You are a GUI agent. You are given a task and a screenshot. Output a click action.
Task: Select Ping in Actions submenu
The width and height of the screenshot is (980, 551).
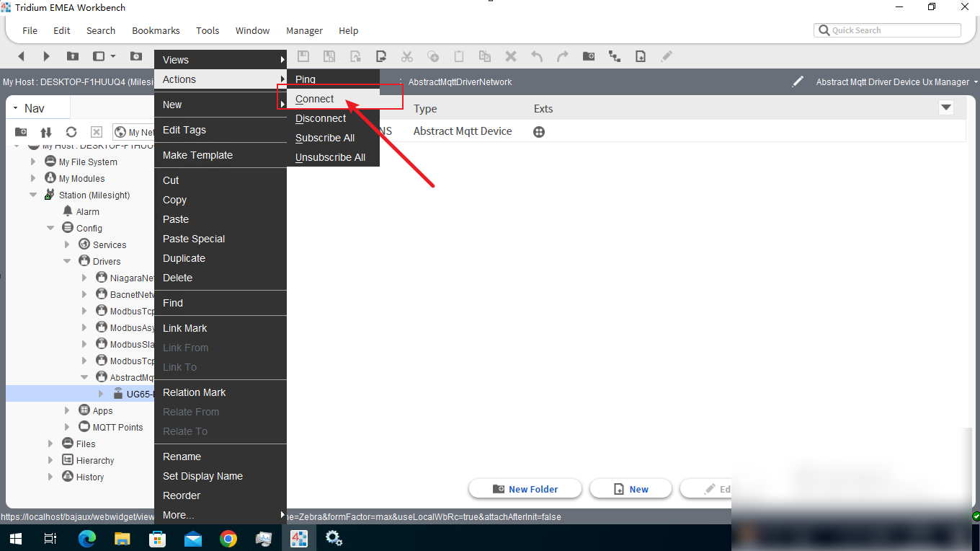(x=333, y=79)
